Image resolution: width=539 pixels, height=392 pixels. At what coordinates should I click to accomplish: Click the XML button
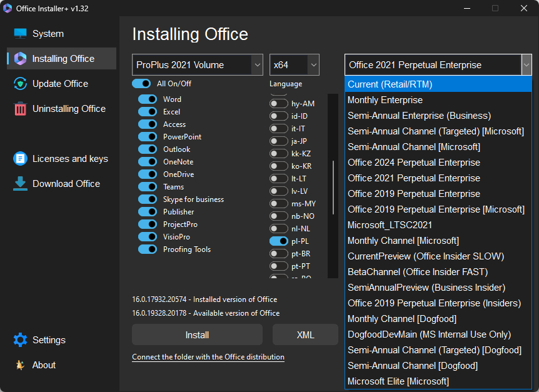305,334
